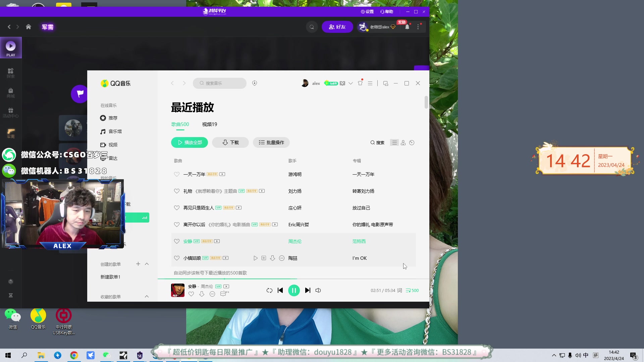Go forward in QQ Music navigation
Image resolution: width=644 pixels, height=362 pixels.
click(x=184, y=83)
